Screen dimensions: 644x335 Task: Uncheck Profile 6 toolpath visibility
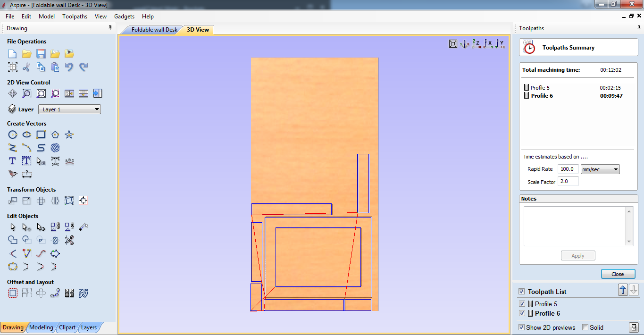click(522, 313)
